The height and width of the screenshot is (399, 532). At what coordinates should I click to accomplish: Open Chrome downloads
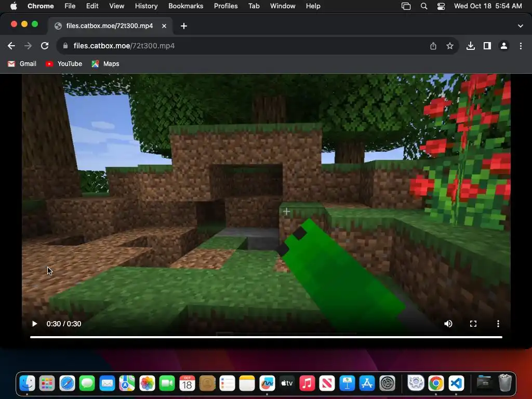tap(471, 46)
